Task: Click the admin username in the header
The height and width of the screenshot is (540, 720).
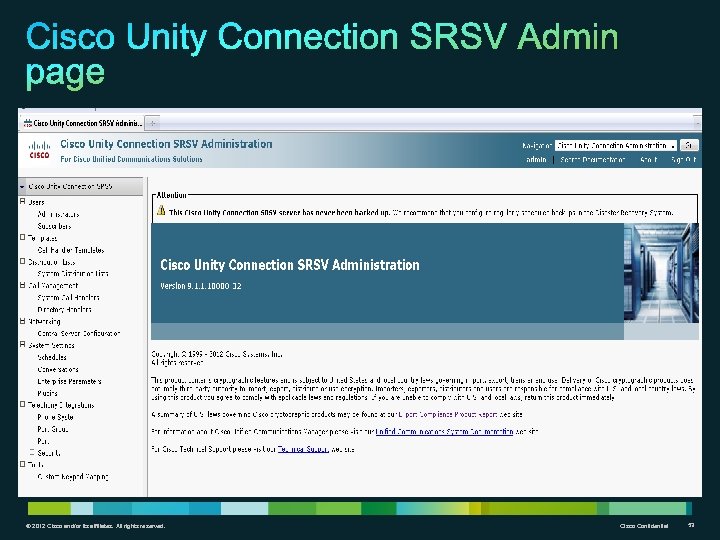Action: [x=536, y=160]
